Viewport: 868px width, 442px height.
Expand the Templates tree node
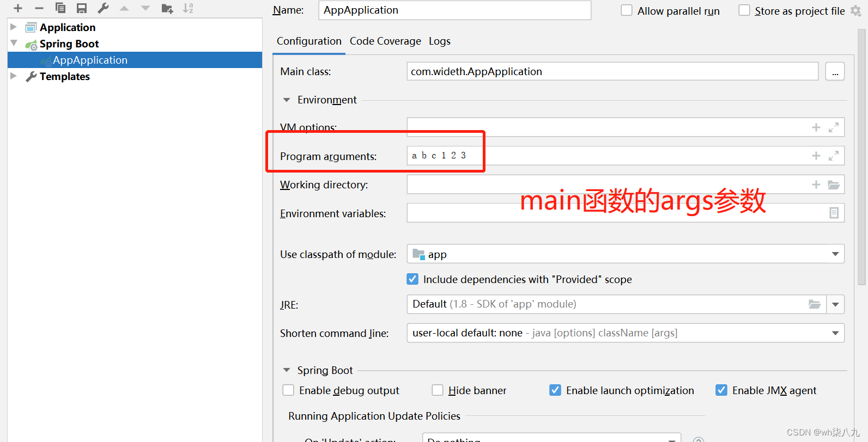(14, 76)
